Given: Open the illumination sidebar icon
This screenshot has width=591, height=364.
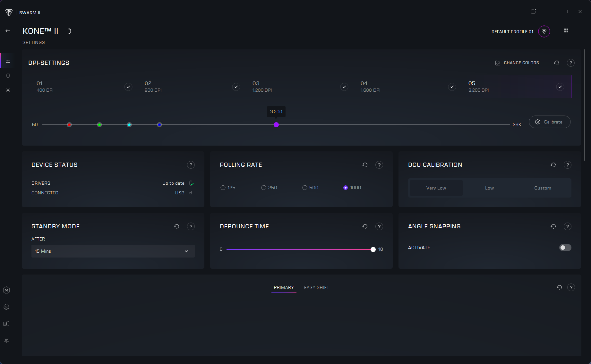Looking at the screenshot, I should tap(8, 90).
